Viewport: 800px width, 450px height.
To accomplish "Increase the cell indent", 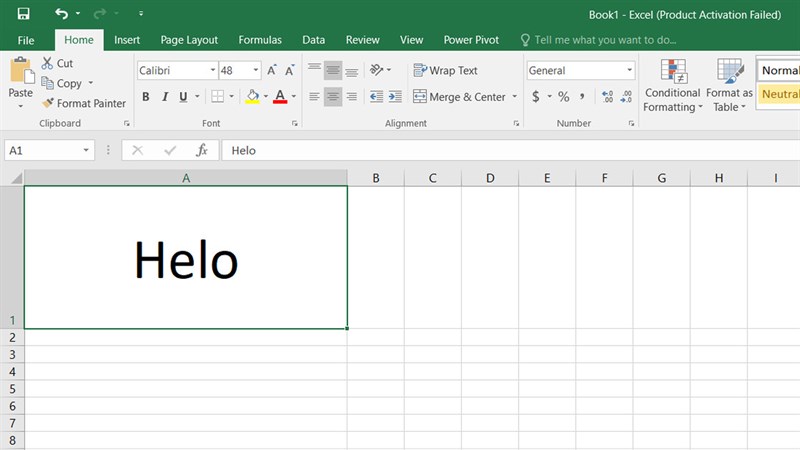I will click(395, 96).
